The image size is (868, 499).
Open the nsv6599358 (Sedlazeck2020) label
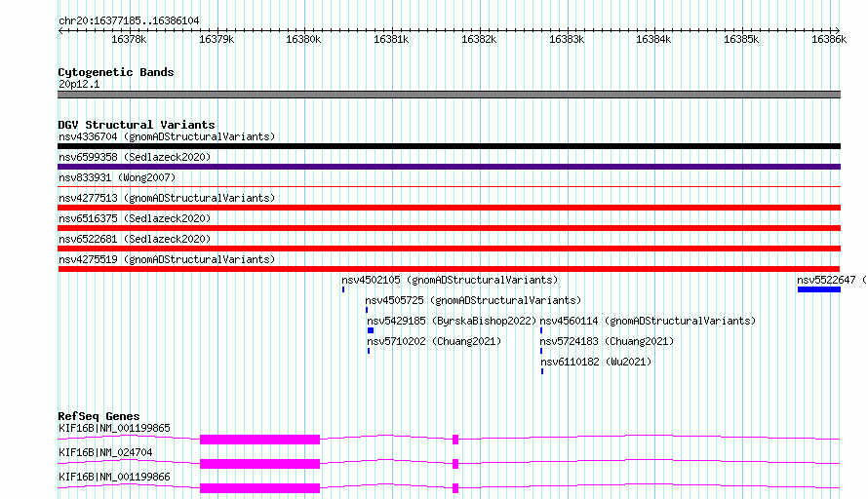135,157
